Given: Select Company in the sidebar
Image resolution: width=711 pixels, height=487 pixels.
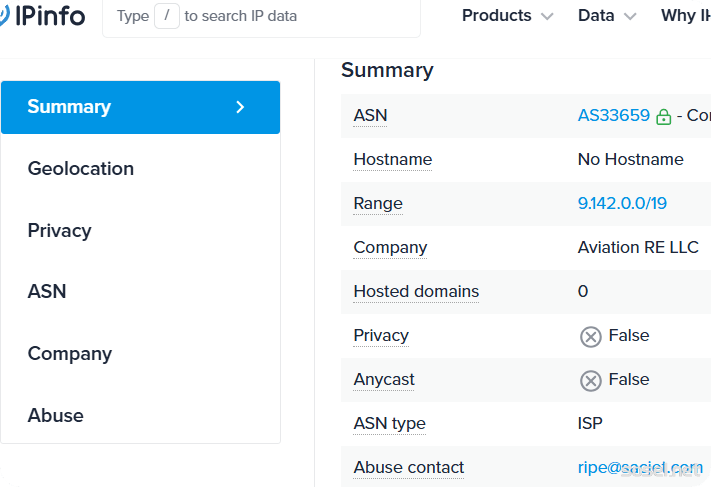Looking at the screenshot, I should (x=70, y=354).
